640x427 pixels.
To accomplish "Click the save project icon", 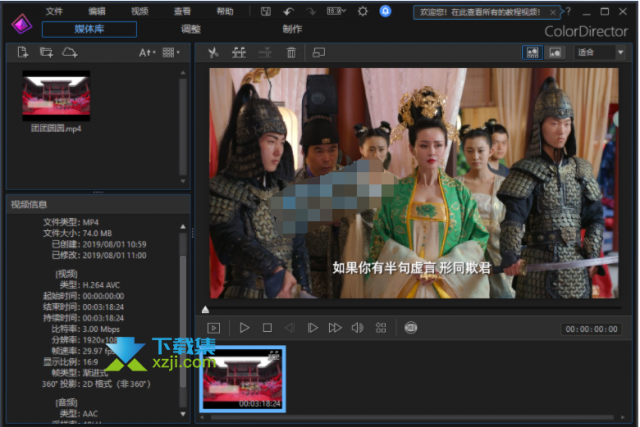I will [266, 11].
